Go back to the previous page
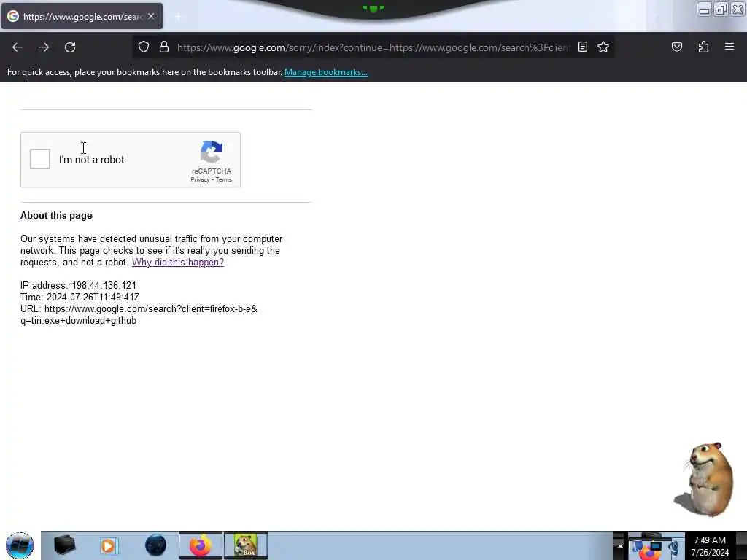Screen dimensions: 747x560 [18, 47]
